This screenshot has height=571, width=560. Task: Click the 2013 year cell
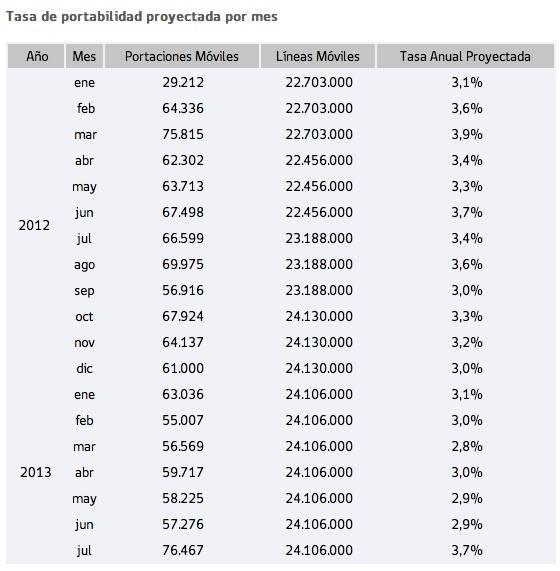tap(36, 472)
